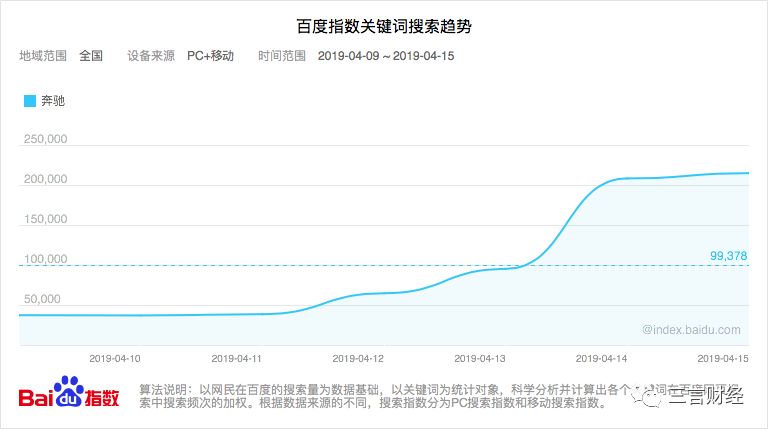
Task: Click the 100,000 y-axis label
Action: (46, 259)
